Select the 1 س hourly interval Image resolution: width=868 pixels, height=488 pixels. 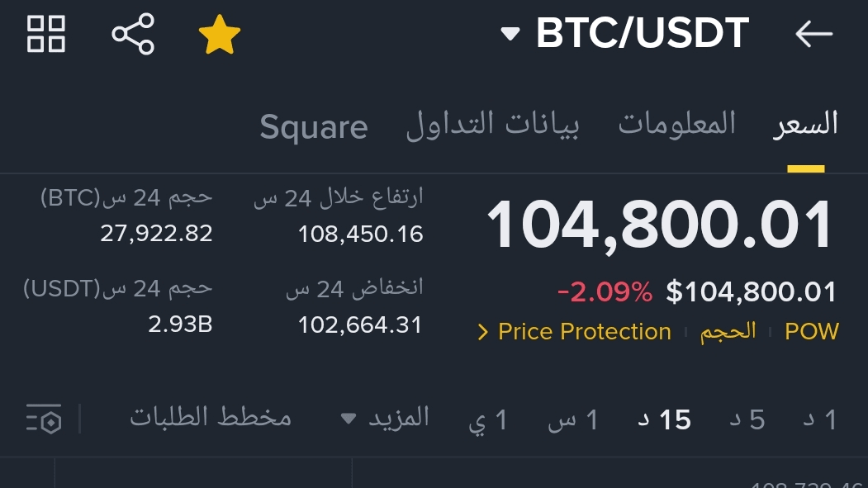pos(573,420)
